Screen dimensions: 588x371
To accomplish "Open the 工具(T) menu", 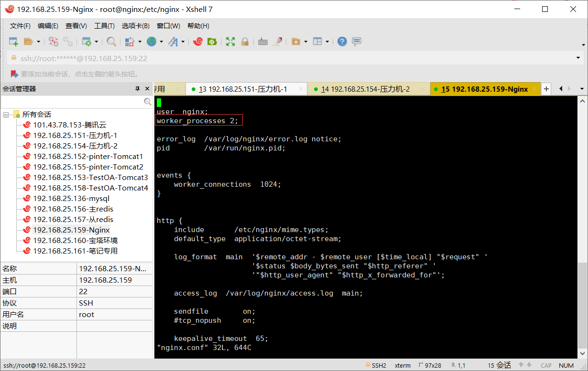I will (x=104, y=26).
